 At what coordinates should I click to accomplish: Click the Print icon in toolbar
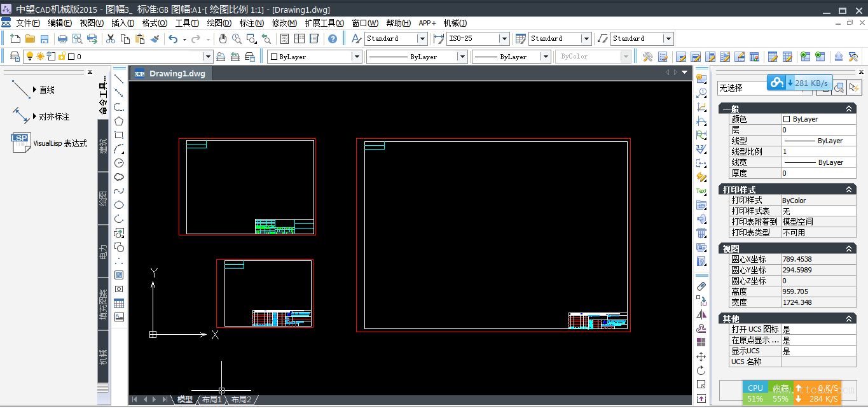[x=62, y=39]
